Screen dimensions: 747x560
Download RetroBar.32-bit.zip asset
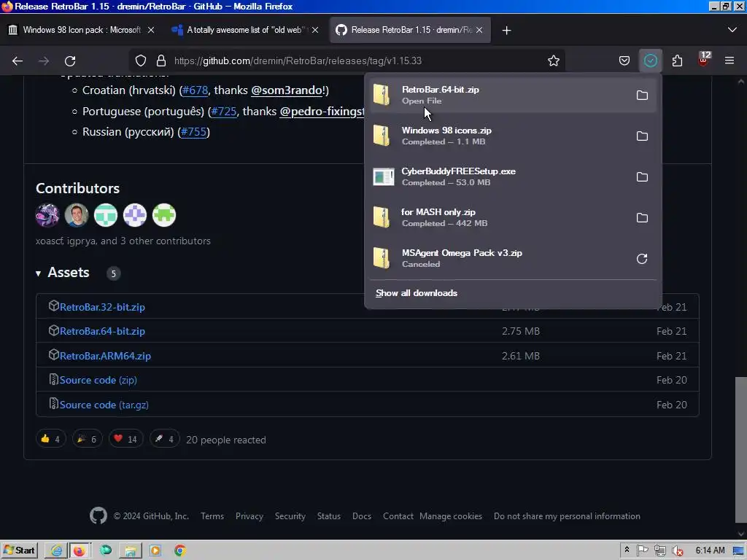click(x=102, y=307)
